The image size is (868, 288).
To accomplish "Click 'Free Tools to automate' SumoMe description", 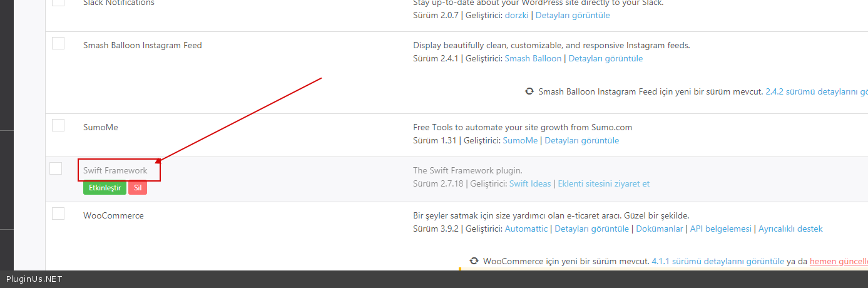I will 523,128.
